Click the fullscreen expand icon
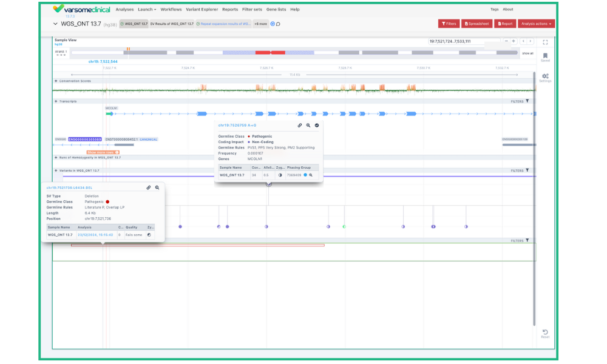607x364 pixels. pyautogui.click(x=545, y=42)
